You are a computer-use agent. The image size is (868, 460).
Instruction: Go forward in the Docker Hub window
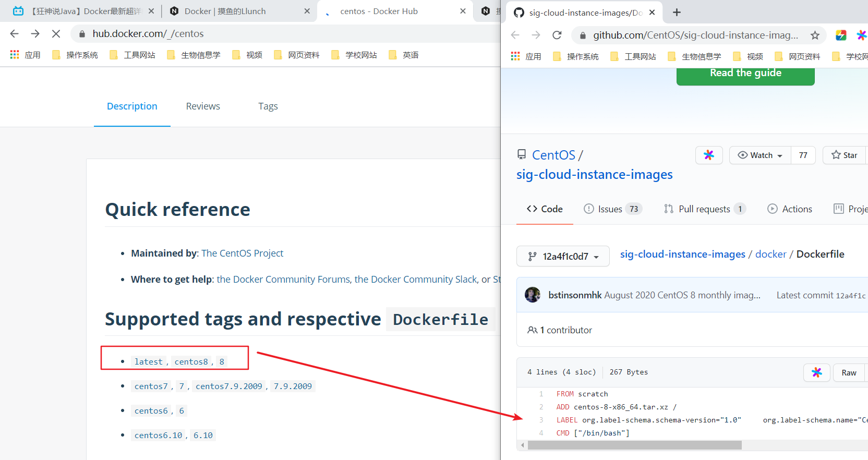35,34
